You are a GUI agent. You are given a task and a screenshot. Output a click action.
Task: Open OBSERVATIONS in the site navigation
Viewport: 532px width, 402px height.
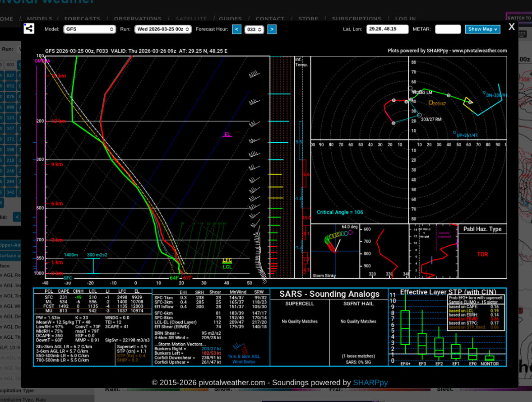coord(138,19)
